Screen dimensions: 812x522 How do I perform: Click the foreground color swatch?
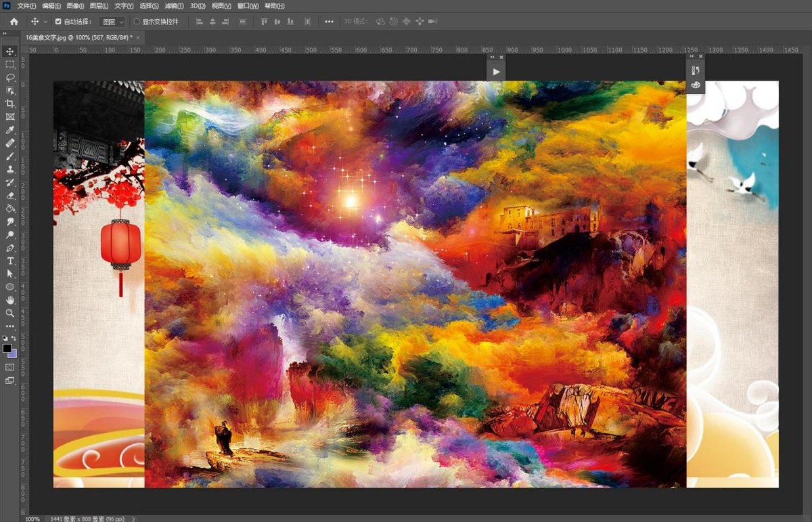pos(7,348)
